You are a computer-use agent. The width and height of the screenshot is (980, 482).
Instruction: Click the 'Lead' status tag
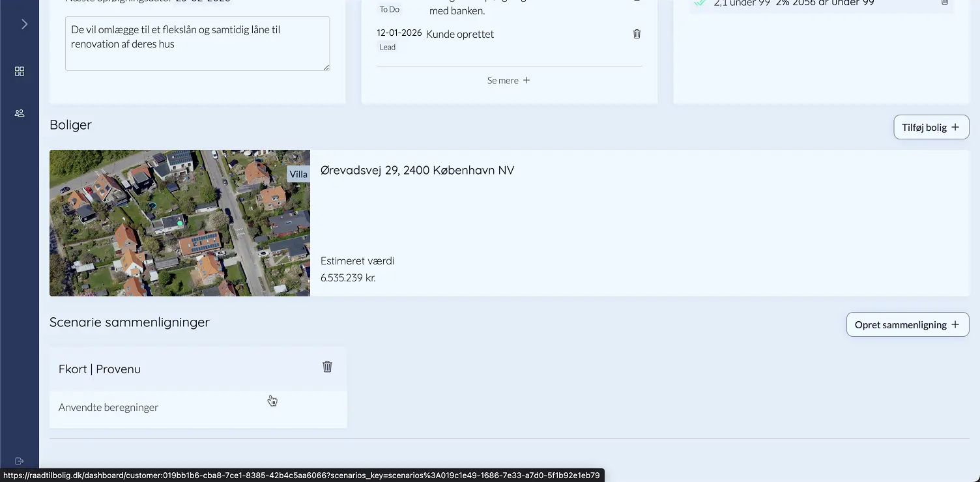[388, 48]
